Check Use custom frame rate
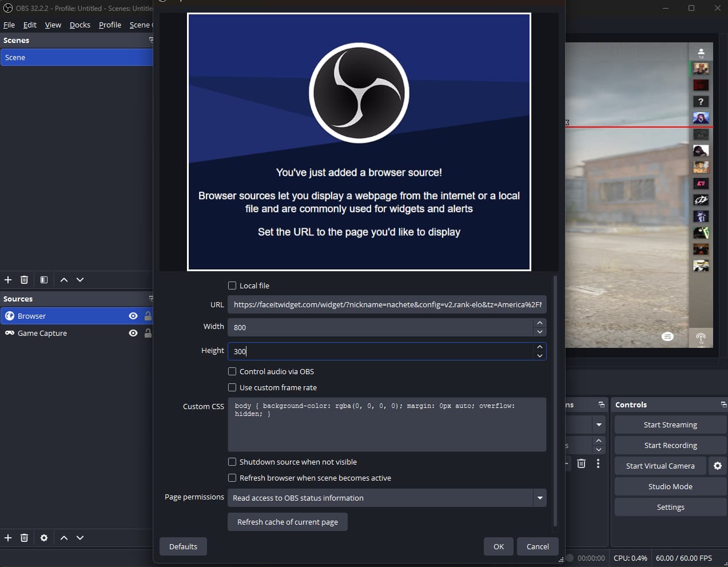 [x=232, y=387]
